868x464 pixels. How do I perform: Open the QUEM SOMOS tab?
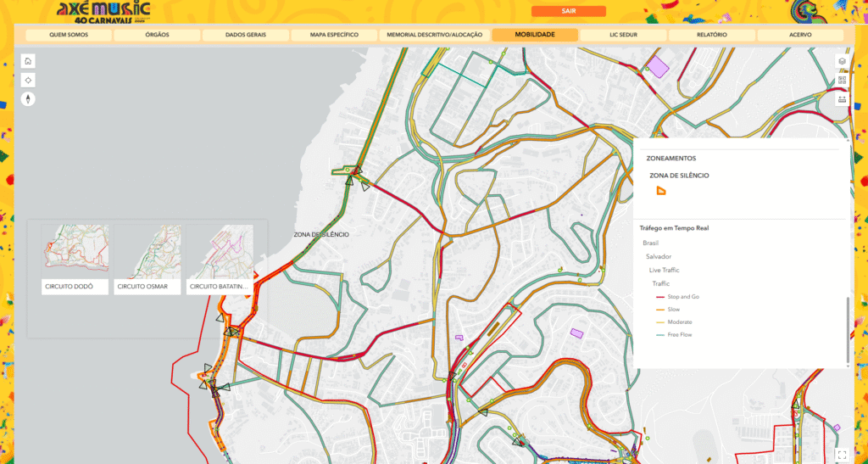pyautogui.click(x=69, y=35)
